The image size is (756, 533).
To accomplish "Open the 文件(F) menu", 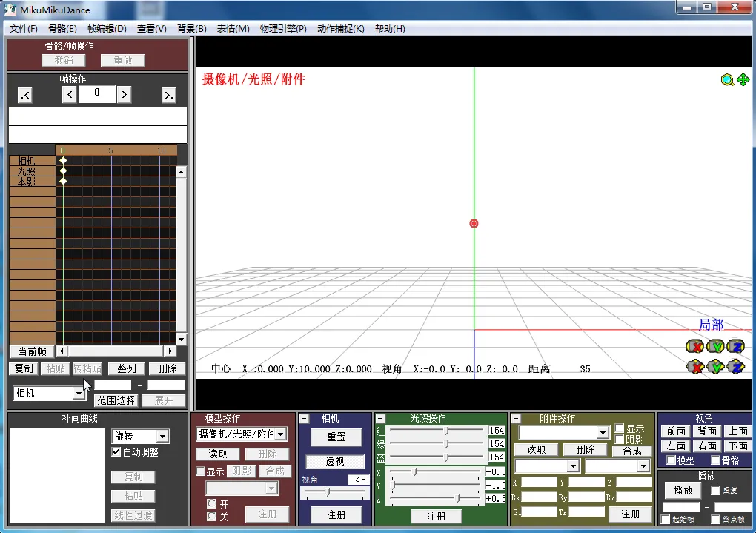I will [x=24, y=29].
